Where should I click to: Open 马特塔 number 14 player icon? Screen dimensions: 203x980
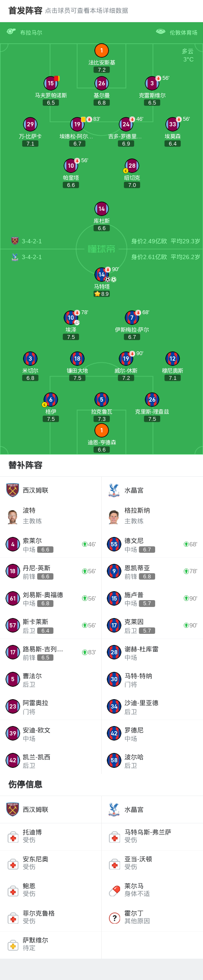(x=101, y=274)
